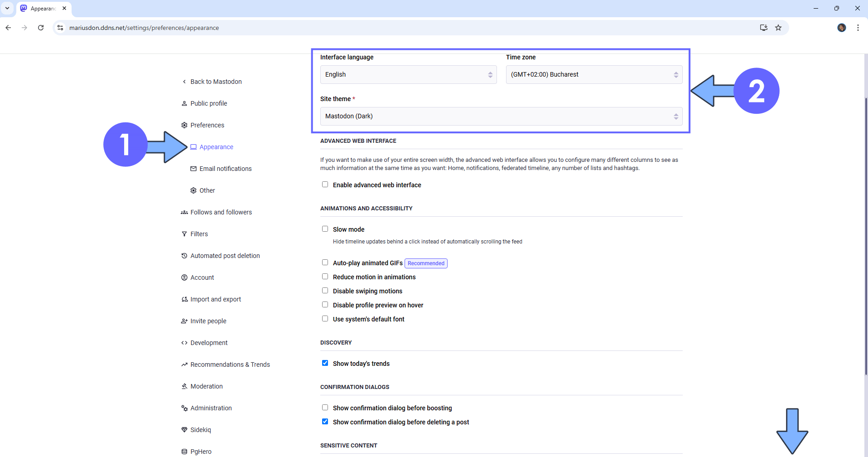Toggle the Slow mode checkbox
The height and width of the screenshot is (457, 868).
pos(325,229)
